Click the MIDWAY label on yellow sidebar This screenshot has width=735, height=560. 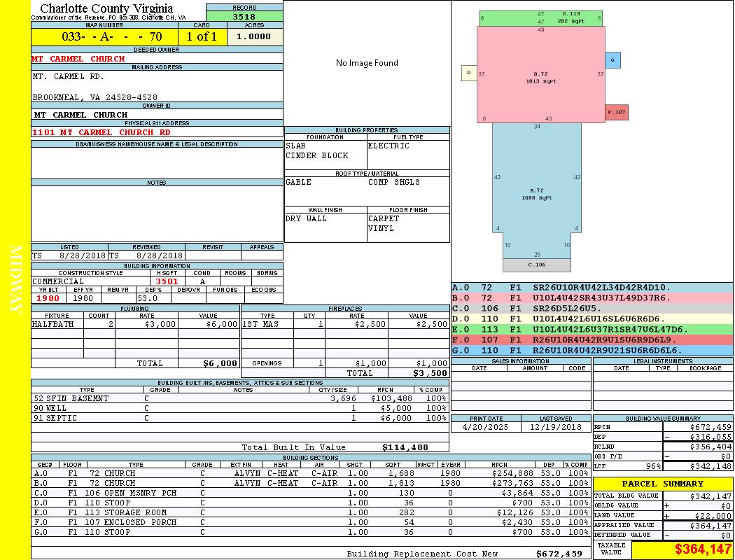[x=15, y=280]
